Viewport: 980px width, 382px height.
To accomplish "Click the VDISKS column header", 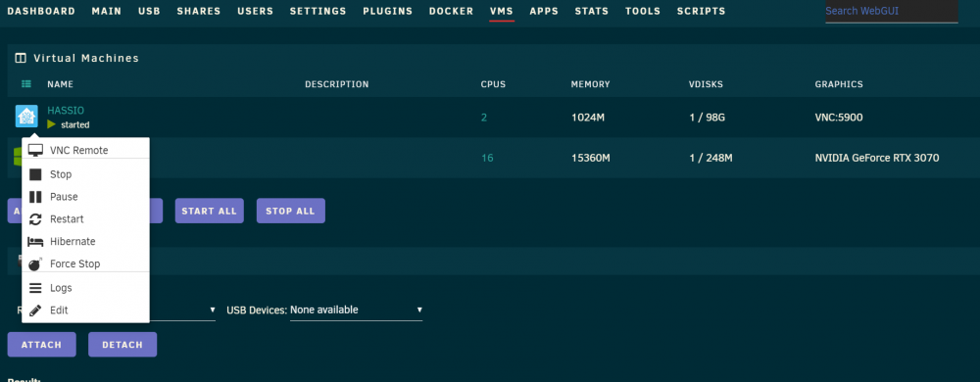I will (707, 84).
